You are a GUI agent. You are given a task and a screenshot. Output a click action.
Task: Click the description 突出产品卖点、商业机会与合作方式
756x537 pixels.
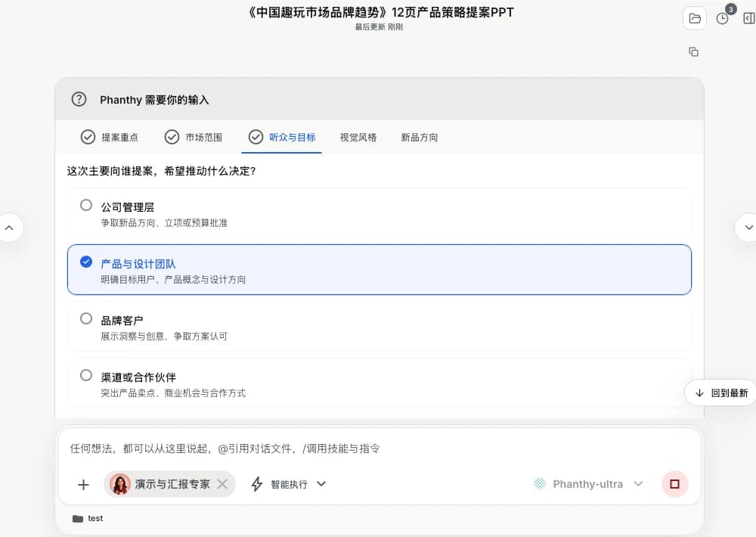click(173, 393)
